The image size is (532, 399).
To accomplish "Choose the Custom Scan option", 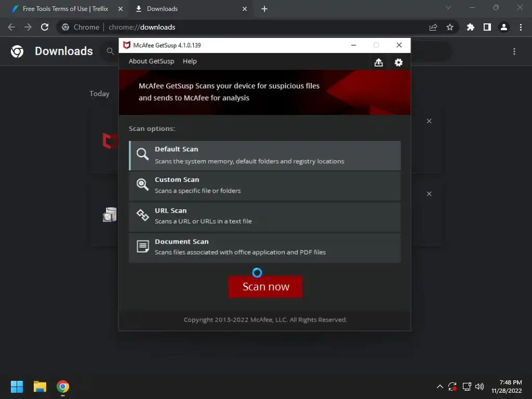I will 264,186.
